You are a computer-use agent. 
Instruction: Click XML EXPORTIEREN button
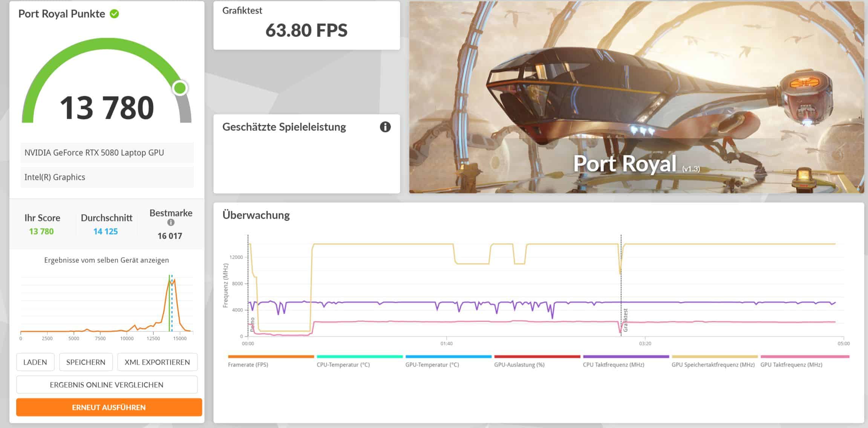click(157, 362)
